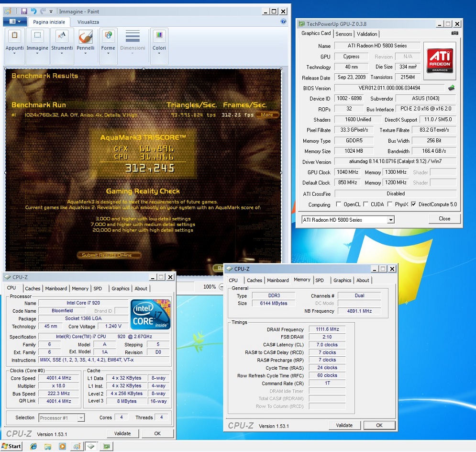This screenshot has width=476, height=452.
Task: Click OK in the CPU-Z Memory window
Action: click(x=379, y=425)
